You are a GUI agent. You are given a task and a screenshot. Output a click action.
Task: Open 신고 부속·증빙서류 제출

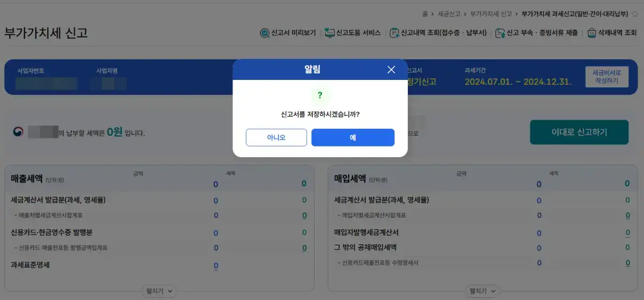(537, 33)
